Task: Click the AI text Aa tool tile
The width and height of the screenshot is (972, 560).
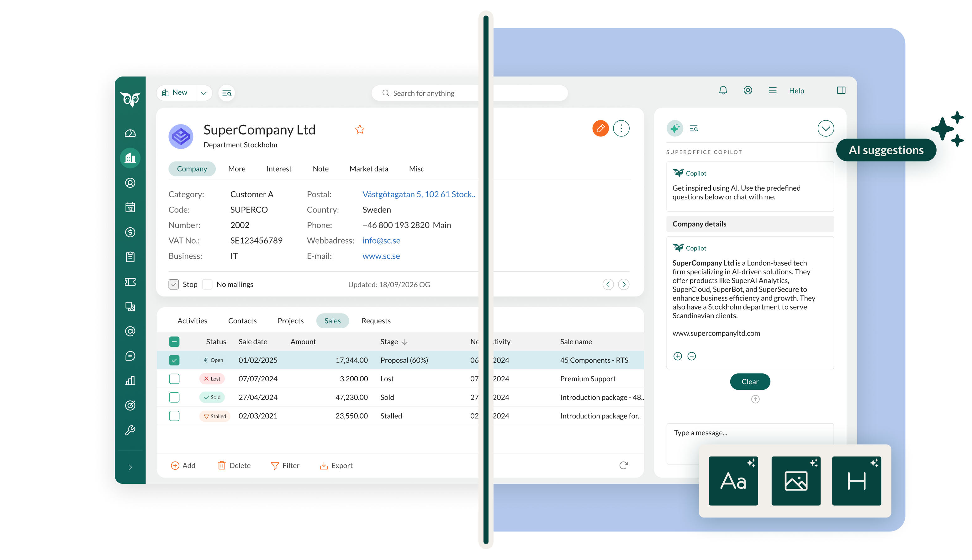Action: click(x=733, y=481)
